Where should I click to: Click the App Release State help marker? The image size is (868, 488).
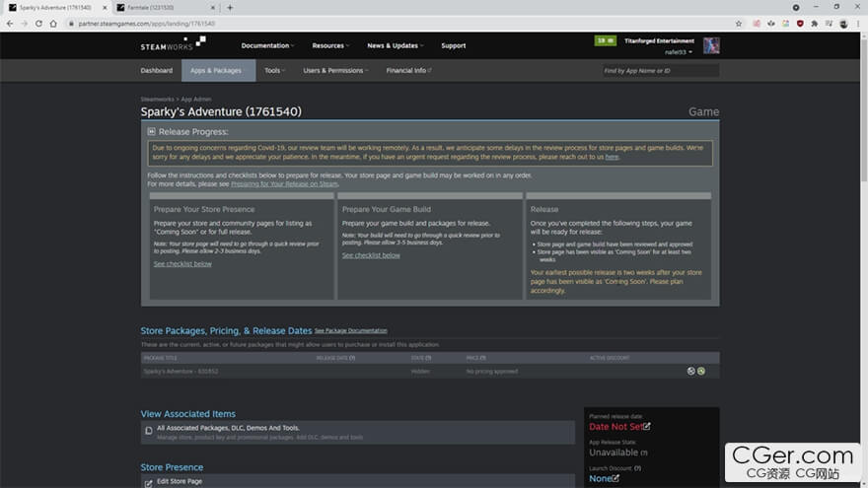click(x=644, y=453)
